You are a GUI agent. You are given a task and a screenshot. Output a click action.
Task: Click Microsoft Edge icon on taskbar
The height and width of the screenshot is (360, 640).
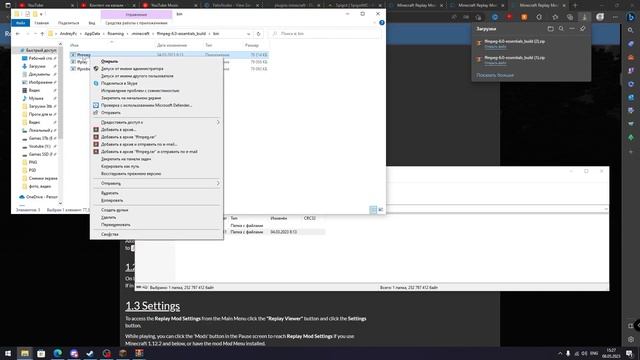coord(58,353)
